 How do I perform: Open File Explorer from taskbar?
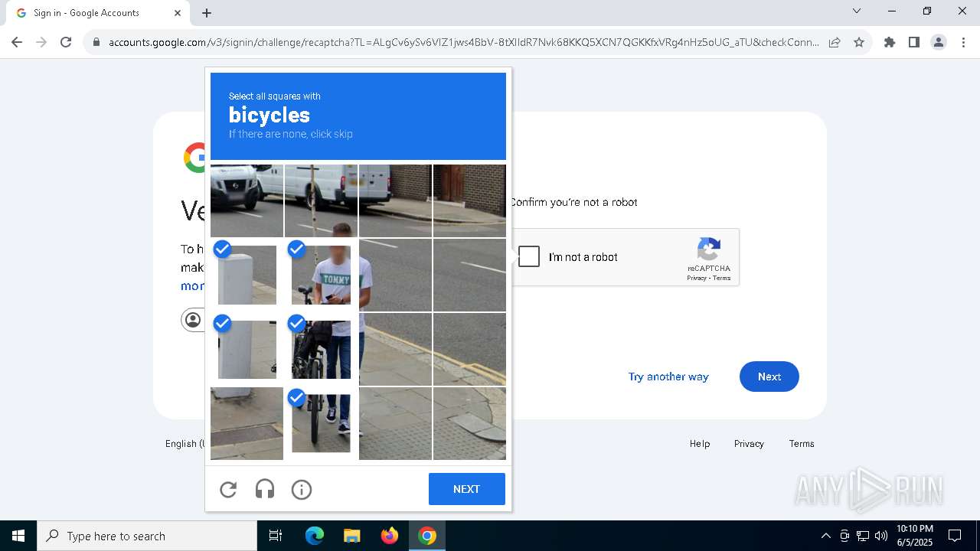coord(351,536)
